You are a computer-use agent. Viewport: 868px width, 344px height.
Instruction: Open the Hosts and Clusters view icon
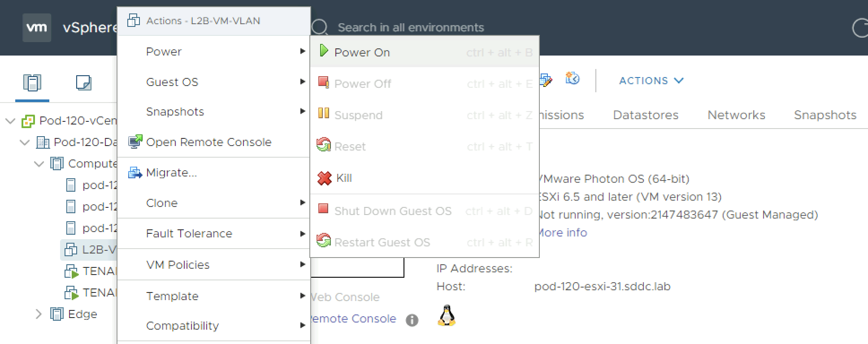coord(32,83)
